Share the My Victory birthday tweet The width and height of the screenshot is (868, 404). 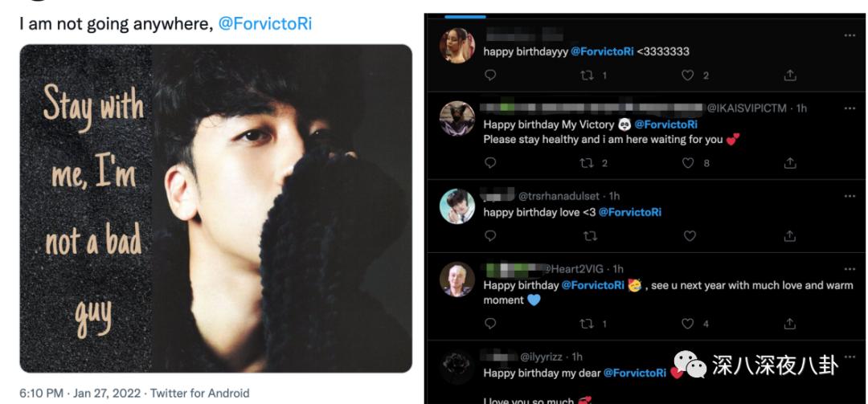tap(790, 163)
